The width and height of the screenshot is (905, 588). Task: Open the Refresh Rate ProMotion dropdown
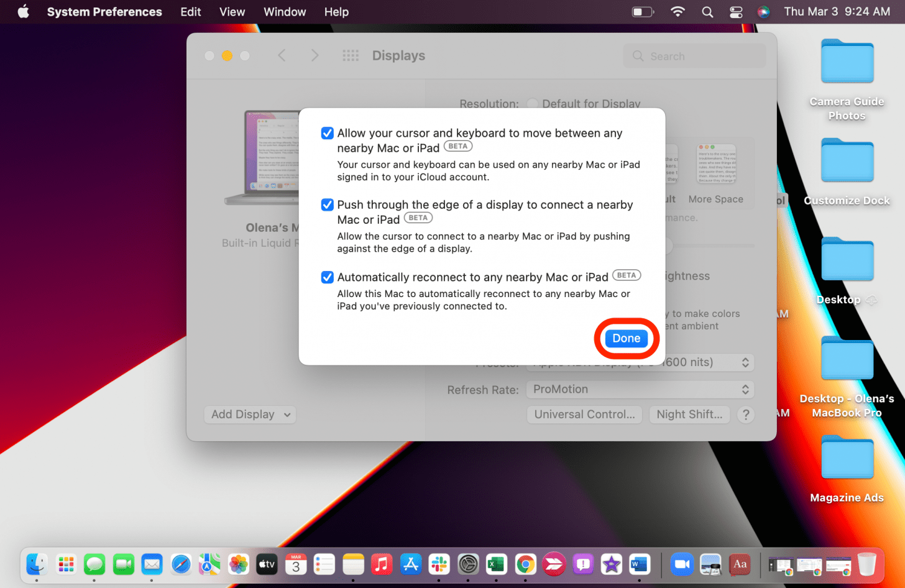640,390
